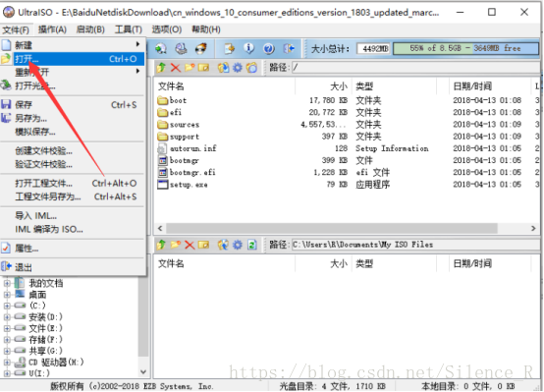Click the add-to-image icon in local pane toolbar

[224, 245]
